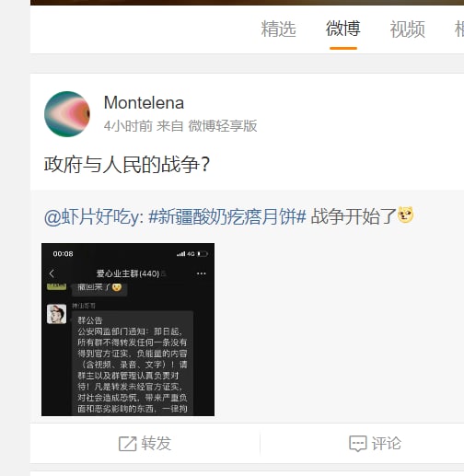
Task: Click the 转发 repost icon
Action: (x=128, y=444)
